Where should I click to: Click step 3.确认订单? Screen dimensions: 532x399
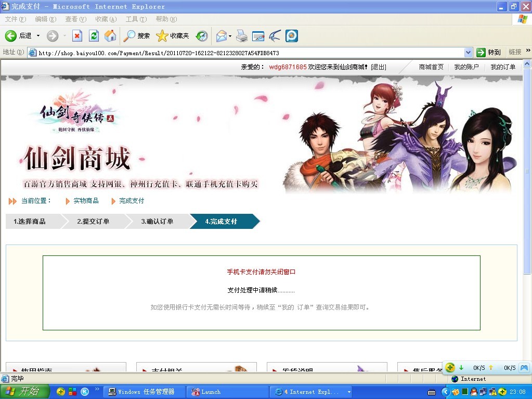pos(157,221)
